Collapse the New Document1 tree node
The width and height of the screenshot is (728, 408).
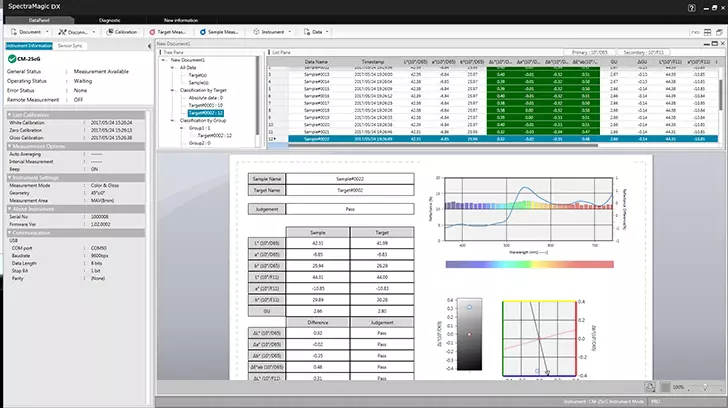click(163, 60)
